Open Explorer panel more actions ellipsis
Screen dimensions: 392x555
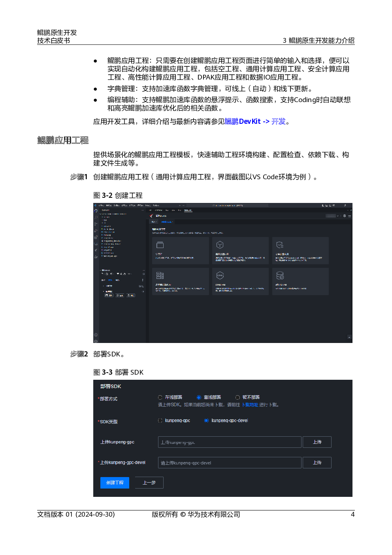tap(143, 210)
